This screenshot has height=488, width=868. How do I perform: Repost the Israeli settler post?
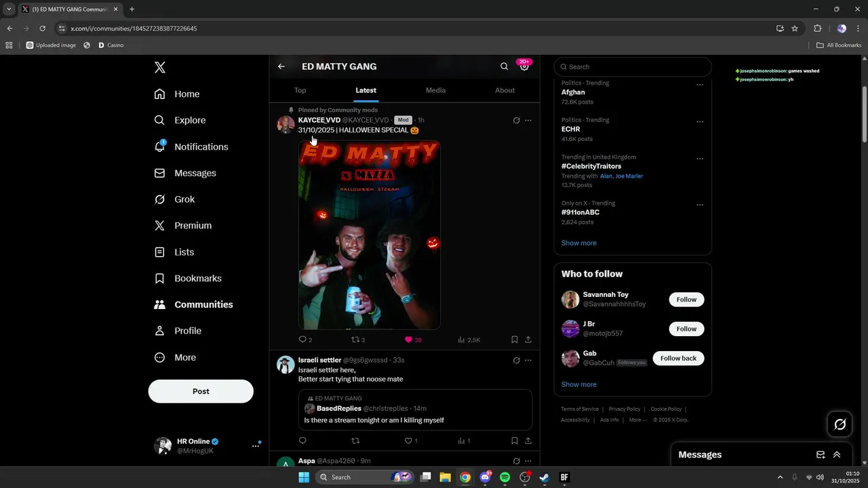coord(355,441)
